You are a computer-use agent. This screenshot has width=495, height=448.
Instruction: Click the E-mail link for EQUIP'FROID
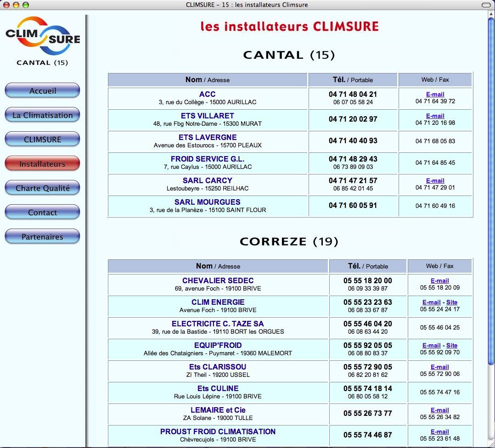[x=431, y=345]
